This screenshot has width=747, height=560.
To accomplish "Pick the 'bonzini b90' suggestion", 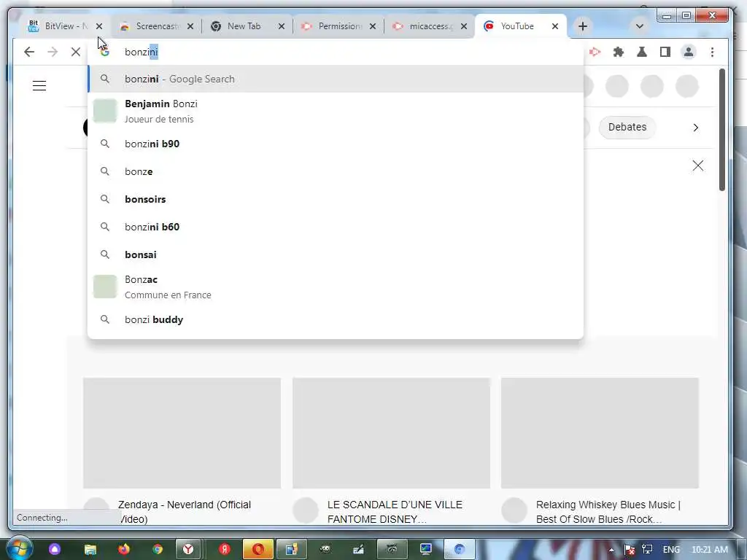I will tap(336, 144).
